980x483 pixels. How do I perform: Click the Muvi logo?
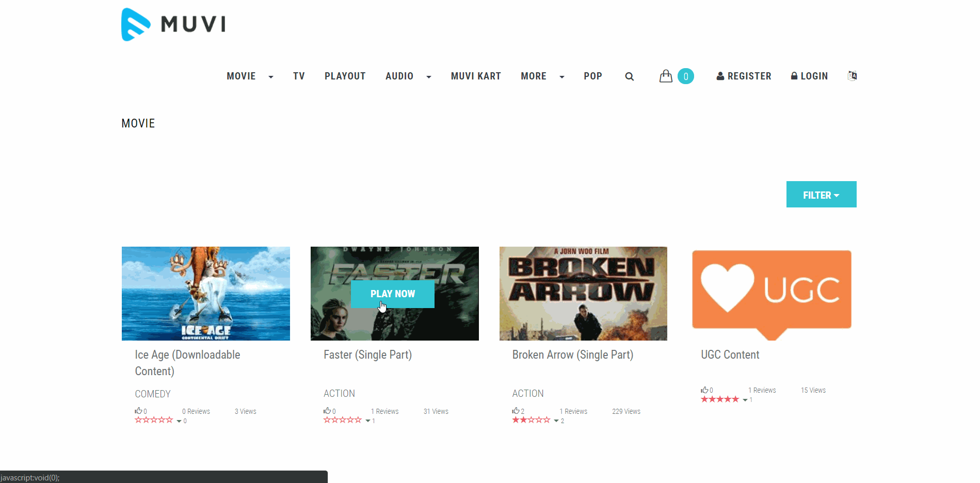coord(174,24)
